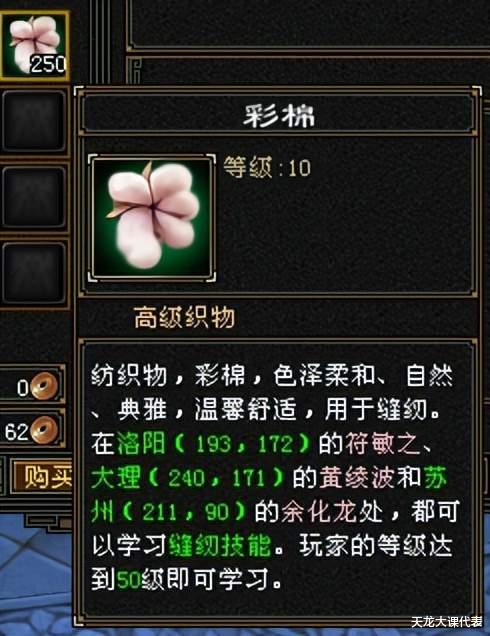Screen dimensions: 490x636
Task: Select the third empty inventory slot
Action: [34, 273]
